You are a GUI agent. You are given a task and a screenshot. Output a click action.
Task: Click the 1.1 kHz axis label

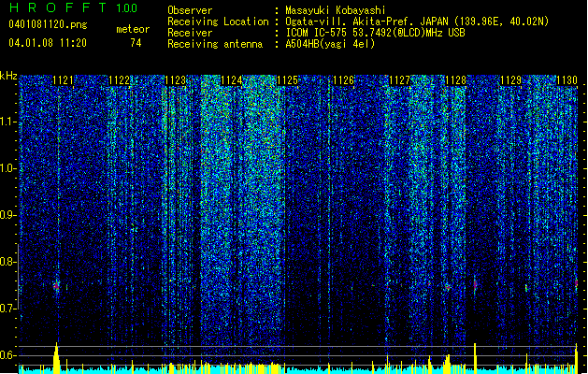(7, 122)
